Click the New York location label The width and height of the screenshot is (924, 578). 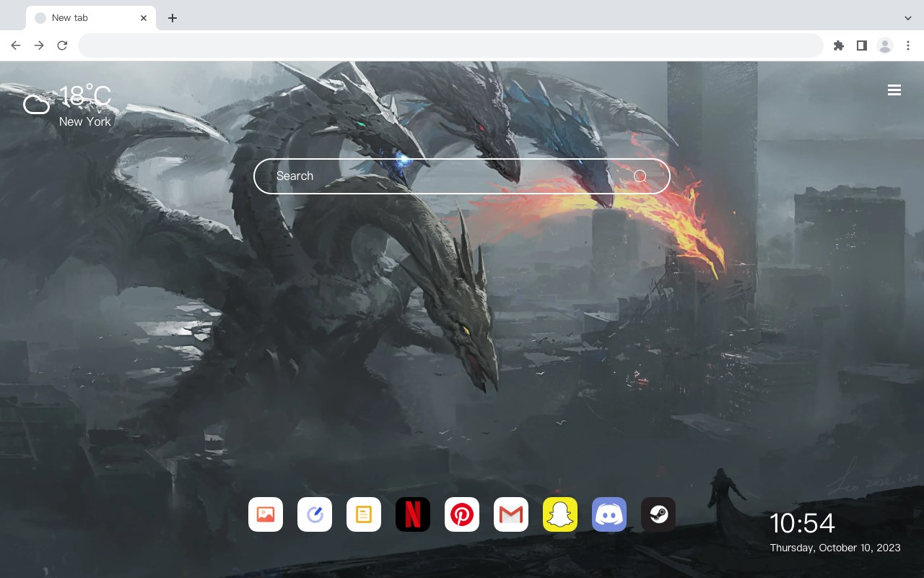85,121
